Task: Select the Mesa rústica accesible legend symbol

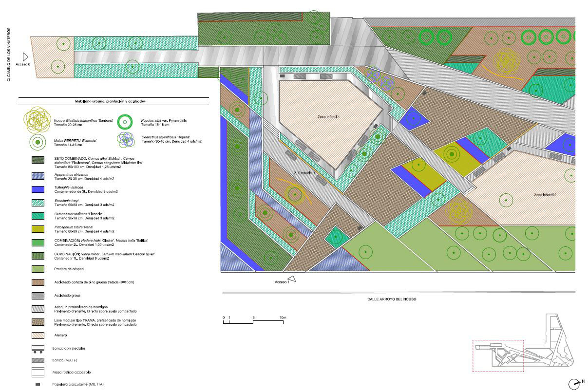Action: pos(38,373)
